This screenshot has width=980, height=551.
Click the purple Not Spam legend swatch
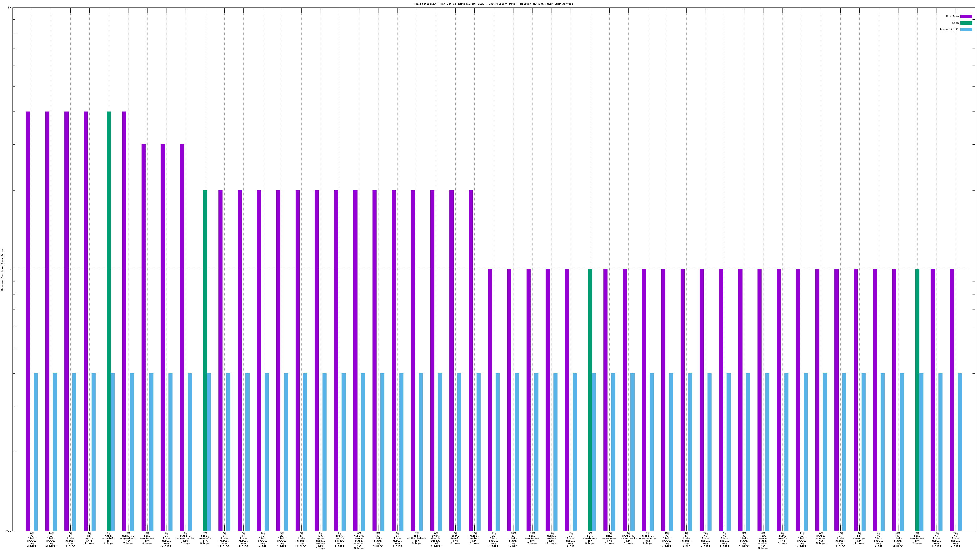point(966,16)
